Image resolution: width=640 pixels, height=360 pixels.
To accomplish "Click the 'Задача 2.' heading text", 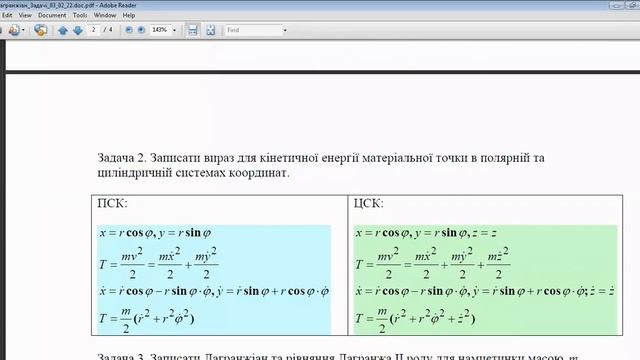I will 122,158.
